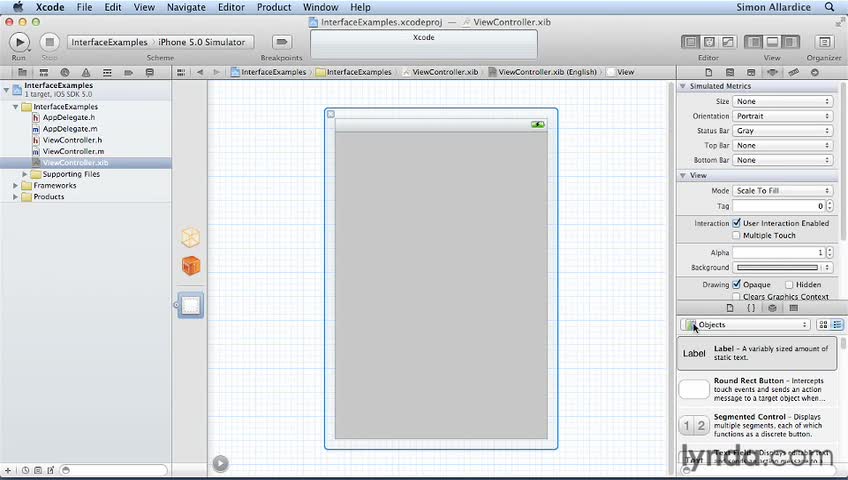Expand the Frameworks group
The image size is (848, 480).
point(15,185)
